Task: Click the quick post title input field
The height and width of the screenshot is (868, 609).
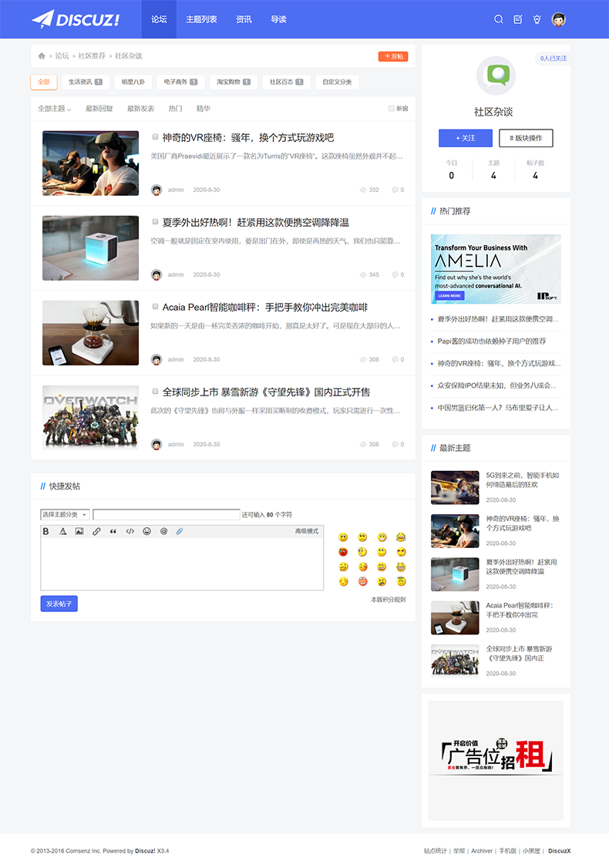Action: click(x=167, y=515)
